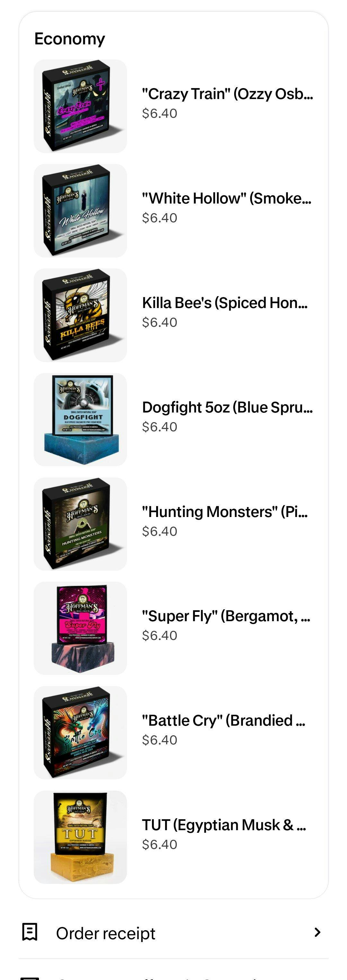View TUT yellow soap image
This screenshot has height=980, width=347.
80,837
